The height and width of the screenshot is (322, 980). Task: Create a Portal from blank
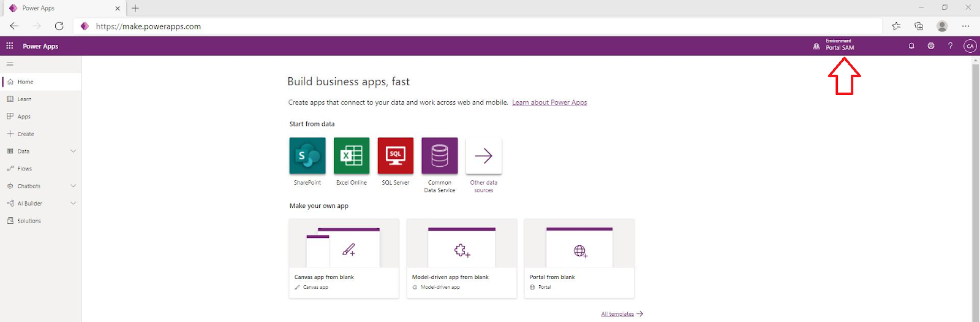click(579, 258)
